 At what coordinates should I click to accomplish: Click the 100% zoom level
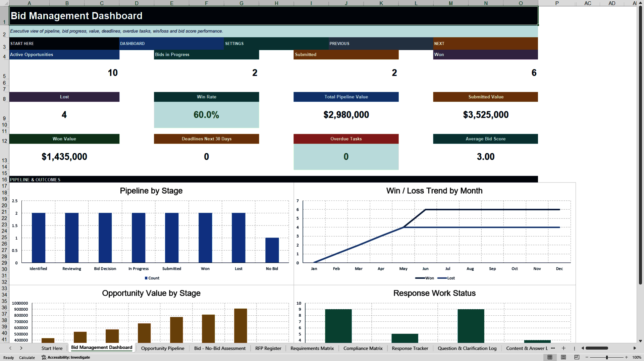tap(637, 357)
